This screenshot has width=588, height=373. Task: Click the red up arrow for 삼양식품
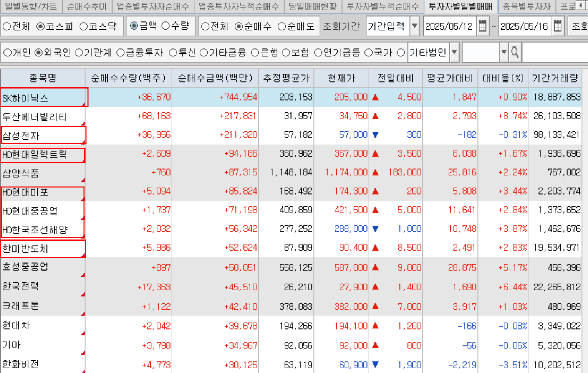tap(375, 173)
